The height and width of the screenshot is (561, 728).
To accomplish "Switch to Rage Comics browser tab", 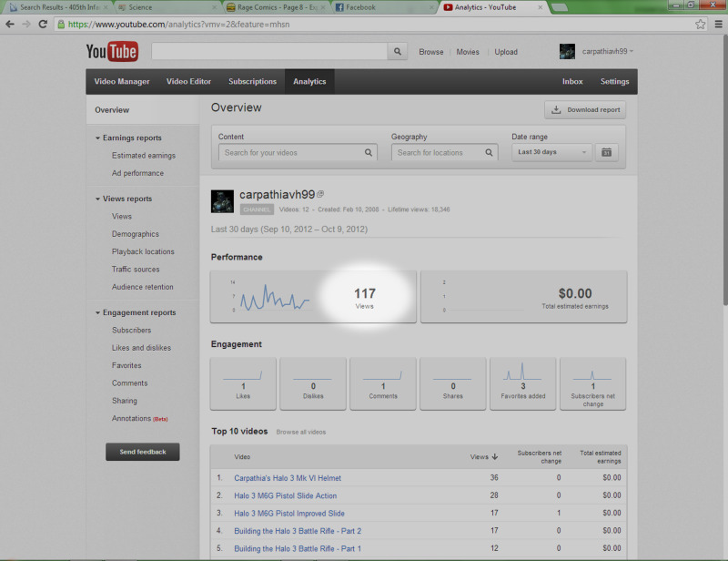I will (x=276, y=7).
